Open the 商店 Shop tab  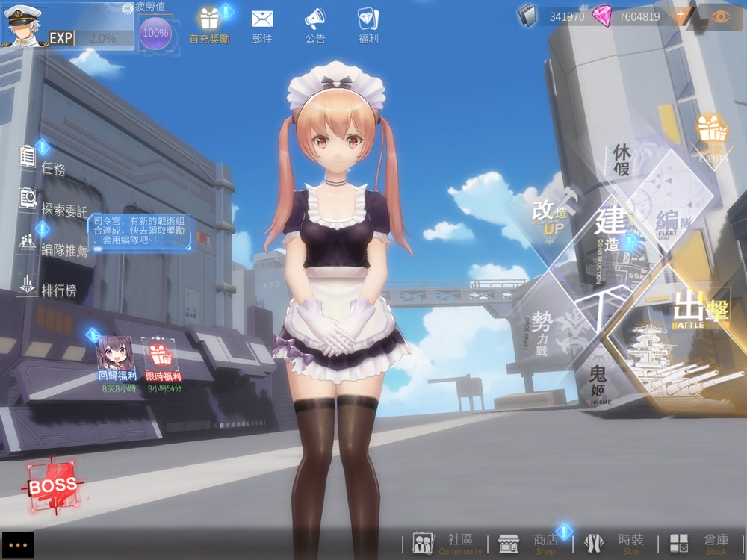tap(530, 544)
